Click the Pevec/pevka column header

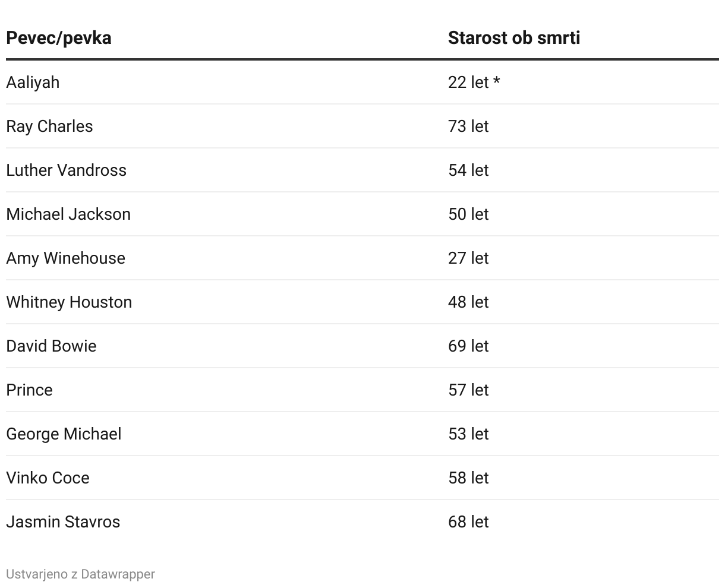58,38
